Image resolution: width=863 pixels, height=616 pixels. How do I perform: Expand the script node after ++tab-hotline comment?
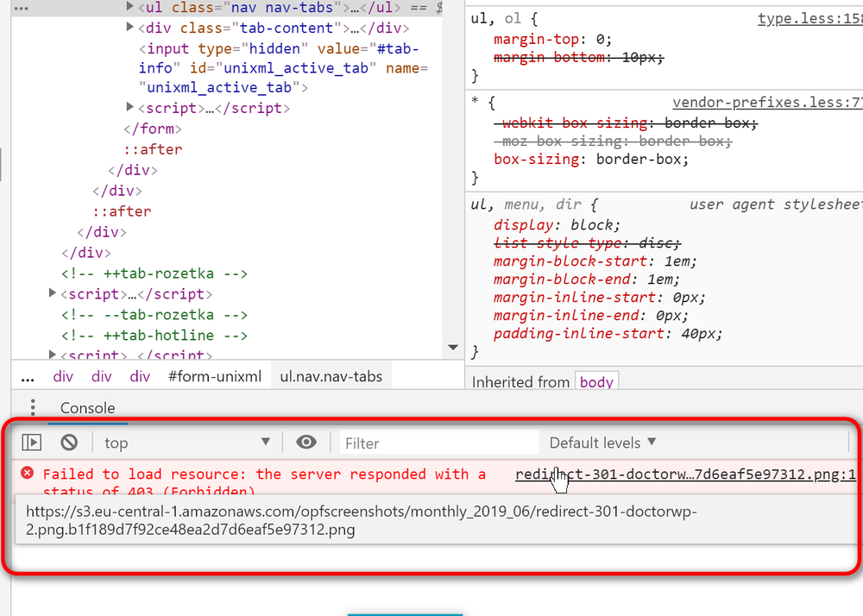[x=53, y=355]
